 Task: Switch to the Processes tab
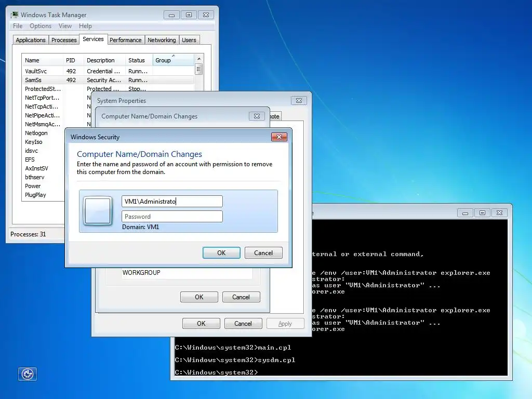64,40
